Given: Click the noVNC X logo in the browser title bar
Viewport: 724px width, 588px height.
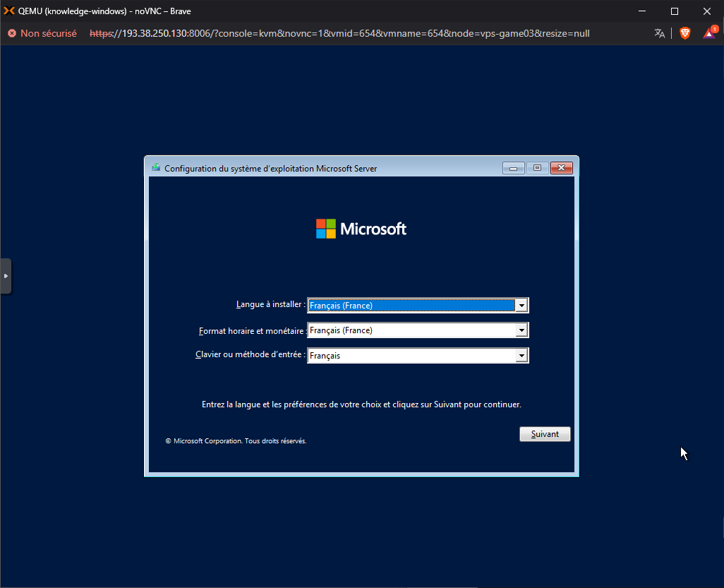Looking at the screenshot, I should (x=8, y=11).
